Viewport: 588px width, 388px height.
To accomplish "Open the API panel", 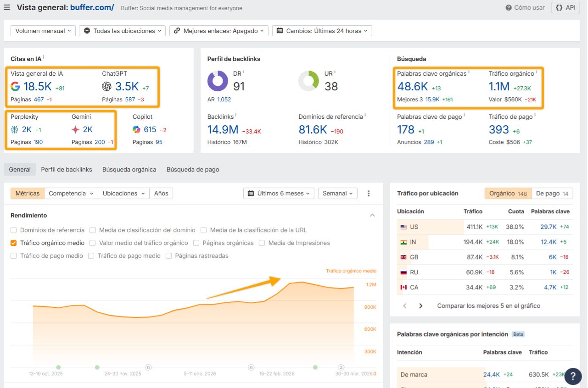I will tap(565, 7).
